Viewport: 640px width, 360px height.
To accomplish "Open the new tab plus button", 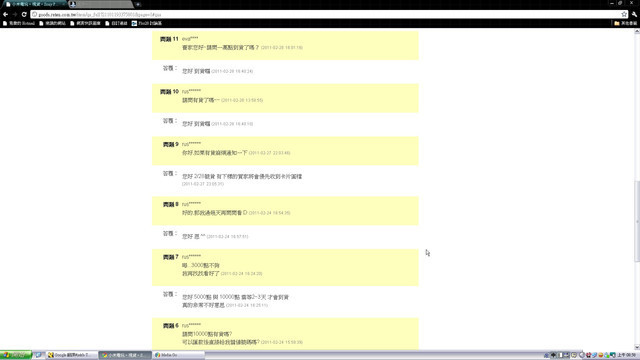I will [x=138, y=4].
